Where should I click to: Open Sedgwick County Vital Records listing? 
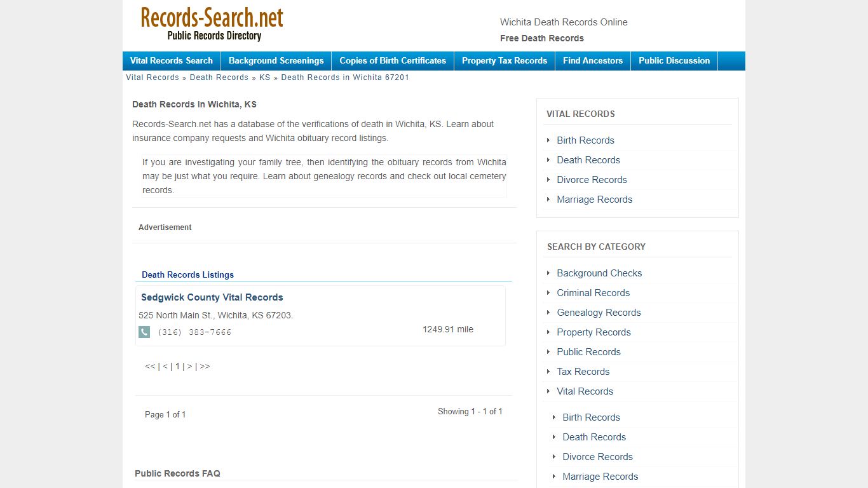(212, 297)
